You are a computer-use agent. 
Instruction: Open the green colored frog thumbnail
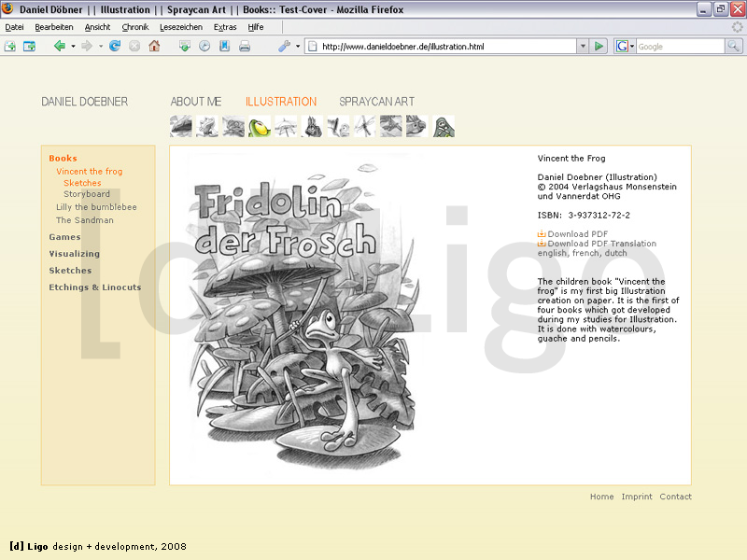tap(260, 126)
